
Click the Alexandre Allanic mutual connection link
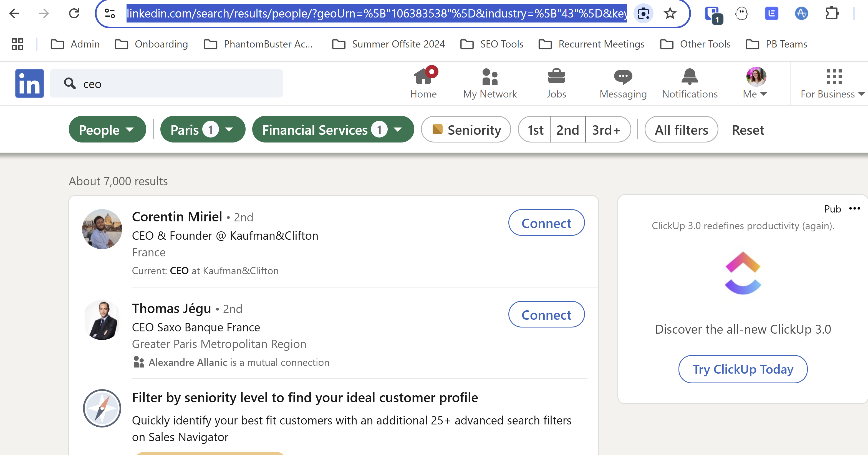[x=188, y=362]
